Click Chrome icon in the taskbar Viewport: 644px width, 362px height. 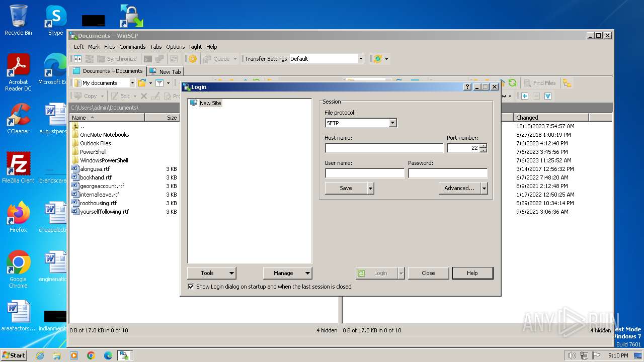click(x=91, y=355)
